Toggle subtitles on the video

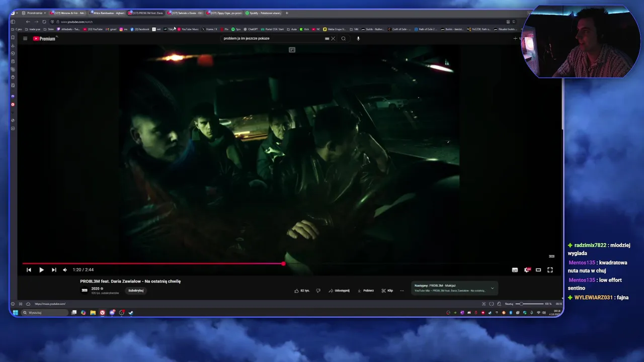pos(515,270)
